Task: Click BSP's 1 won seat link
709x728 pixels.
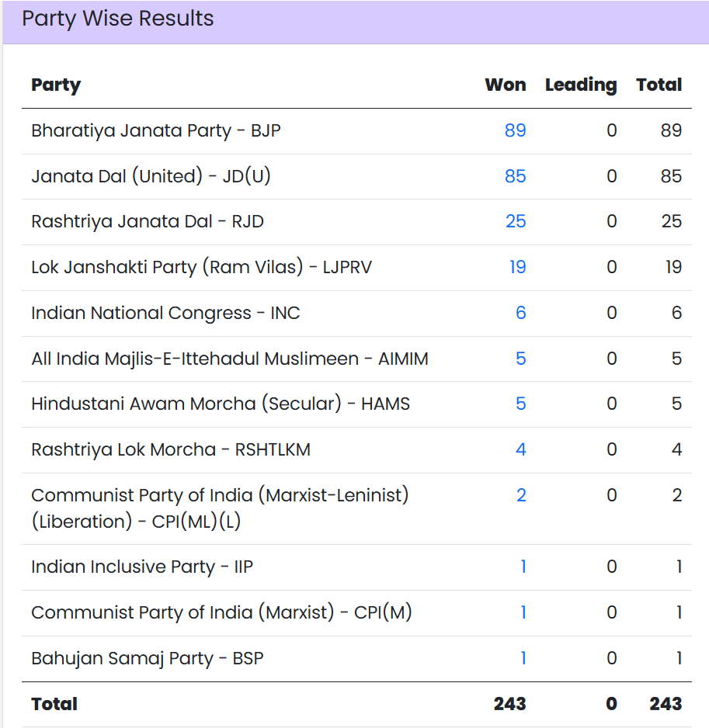Action: (523, 659)
